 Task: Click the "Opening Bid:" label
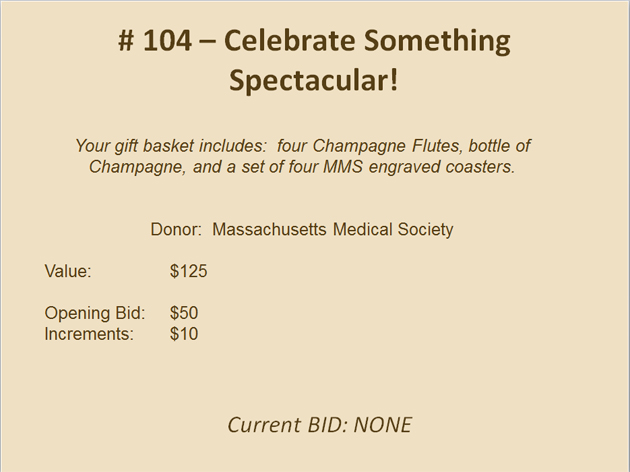(95, 313)
